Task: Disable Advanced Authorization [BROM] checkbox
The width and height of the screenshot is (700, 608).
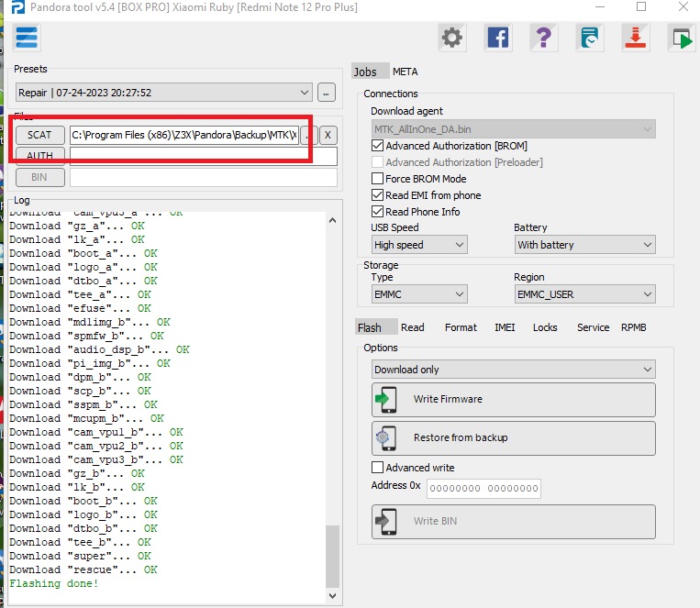Action: [378, 146]
